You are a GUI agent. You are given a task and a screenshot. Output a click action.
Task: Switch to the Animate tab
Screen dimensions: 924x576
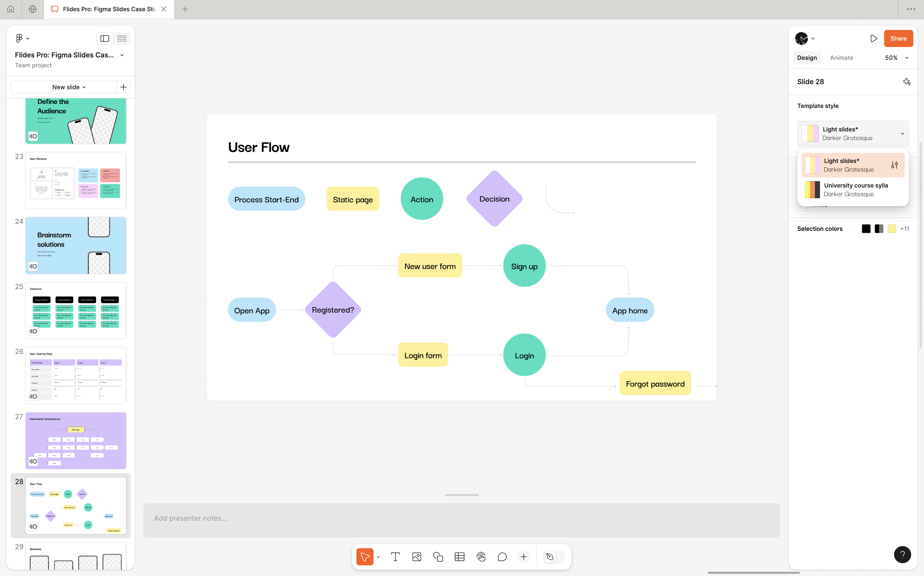[x=841, y=58]
